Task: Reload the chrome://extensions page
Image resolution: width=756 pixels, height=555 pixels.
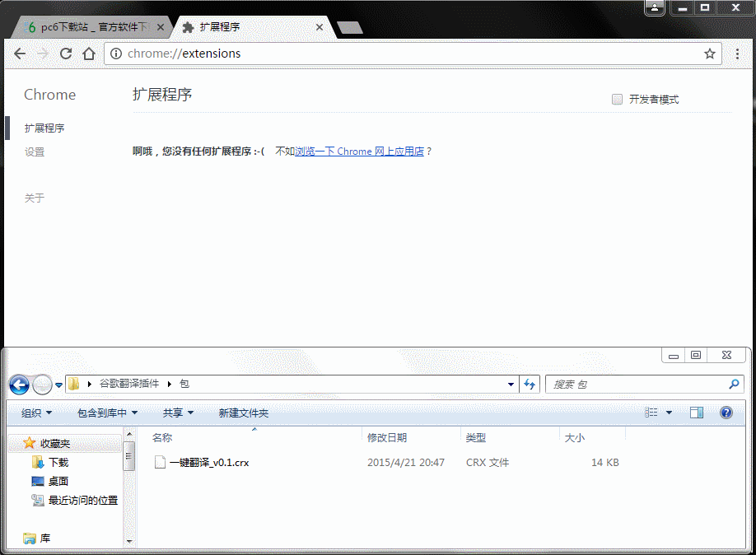Action: (65, 53)
